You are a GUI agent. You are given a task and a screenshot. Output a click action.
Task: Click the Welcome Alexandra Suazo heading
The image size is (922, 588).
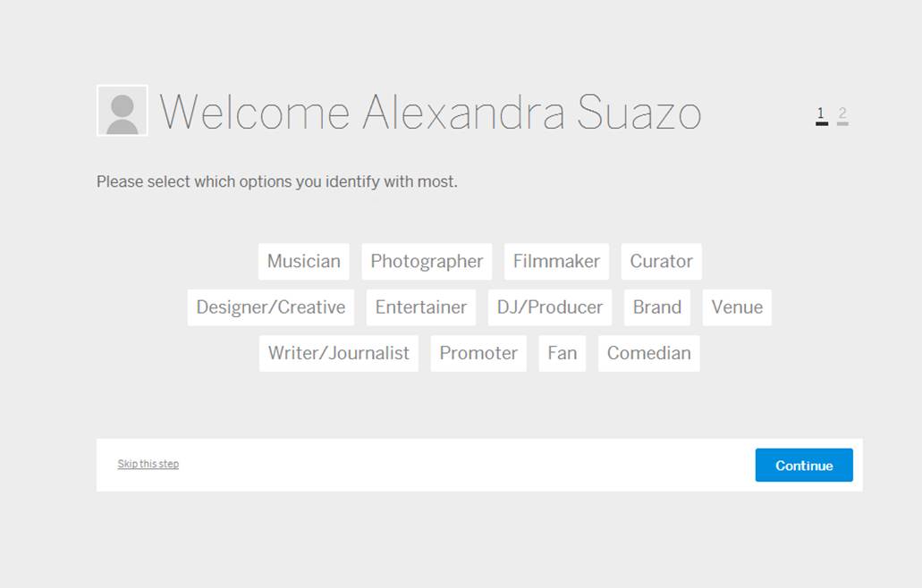tap(430, 113)
